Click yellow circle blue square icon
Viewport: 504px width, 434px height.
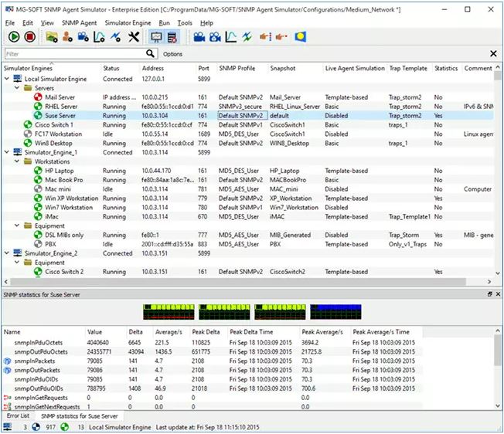coord(300,37)
